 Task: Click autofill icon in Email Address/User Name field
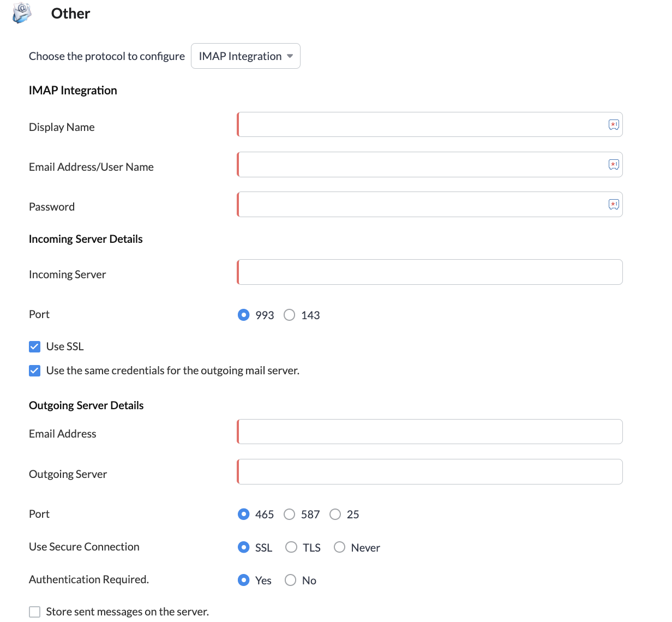tap(614, 165)
